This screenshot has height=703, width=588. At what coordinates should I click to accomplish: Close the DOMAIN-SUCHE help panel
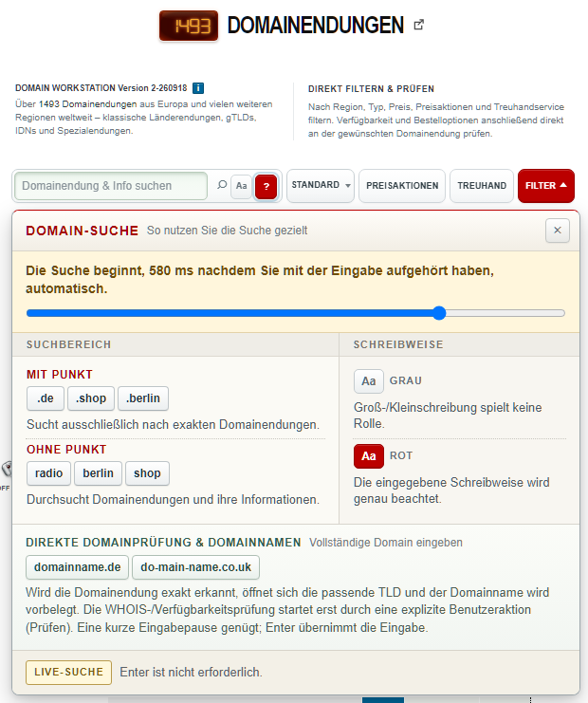[x=558, y=231]
